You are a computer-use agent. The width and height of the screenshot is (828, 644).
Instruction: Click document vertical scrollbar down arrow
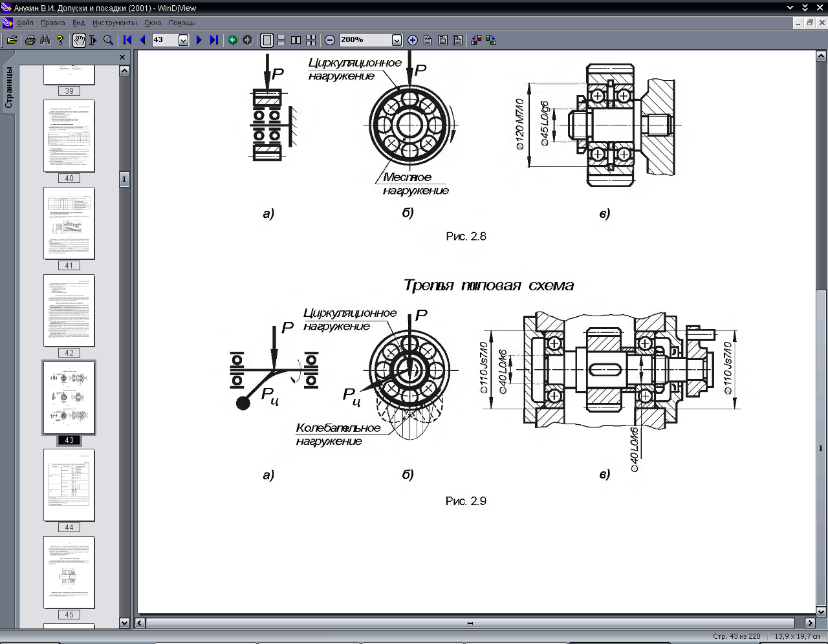822,612
